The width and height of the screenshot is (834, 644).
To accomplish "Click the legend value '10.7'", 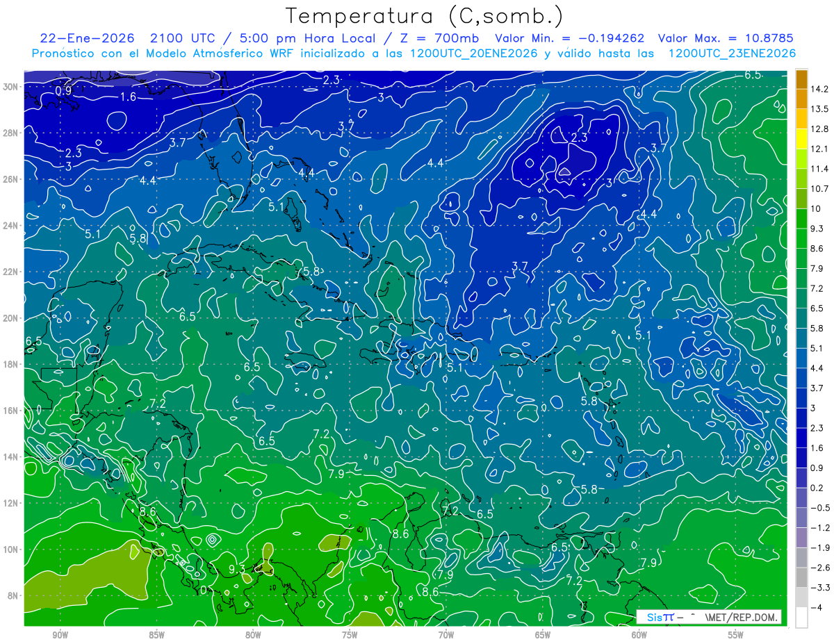I will pos(818,189).
